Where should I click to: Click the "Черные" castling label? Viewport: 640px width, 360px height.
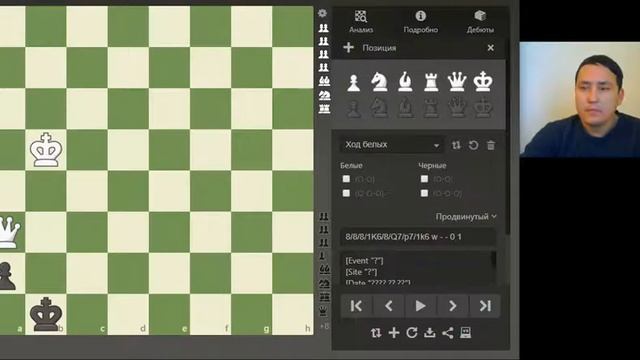coord(432,165)
